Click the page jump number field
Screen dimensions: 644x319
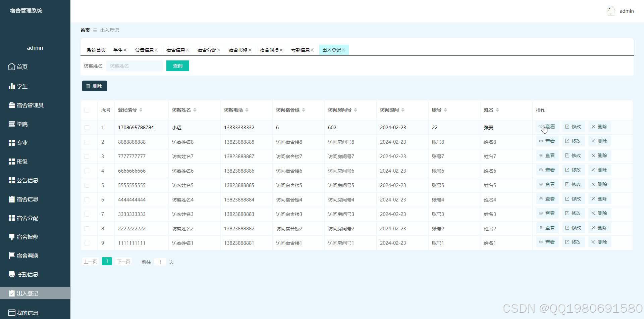pyautogui.click(x=160, y=262)
